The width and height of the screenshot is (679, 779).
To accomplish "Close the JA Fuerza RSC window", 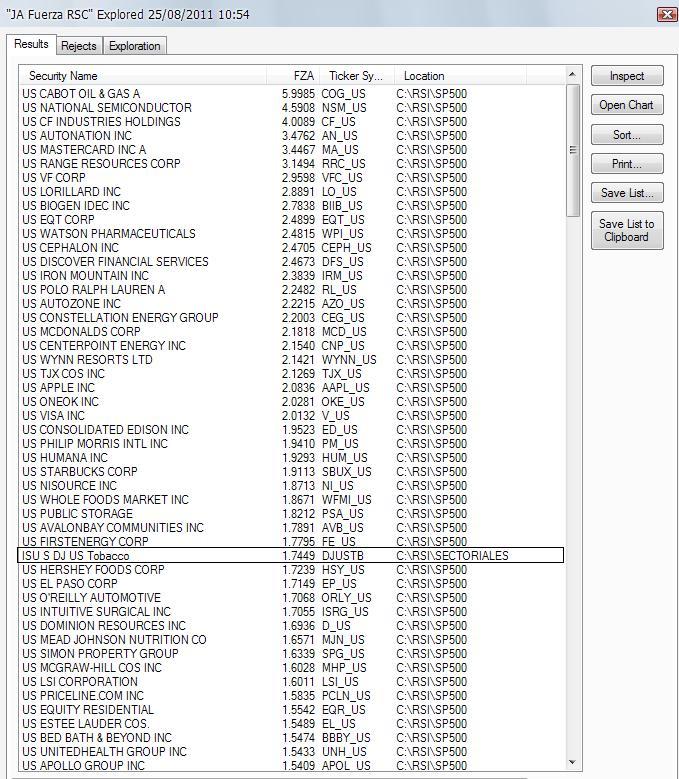I will coord(667,14).
